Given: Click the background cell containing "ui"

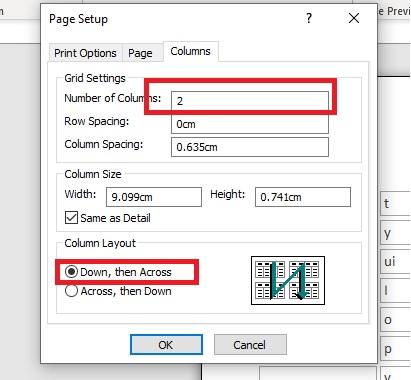Looking at the screenshot, I should (395, 261).
